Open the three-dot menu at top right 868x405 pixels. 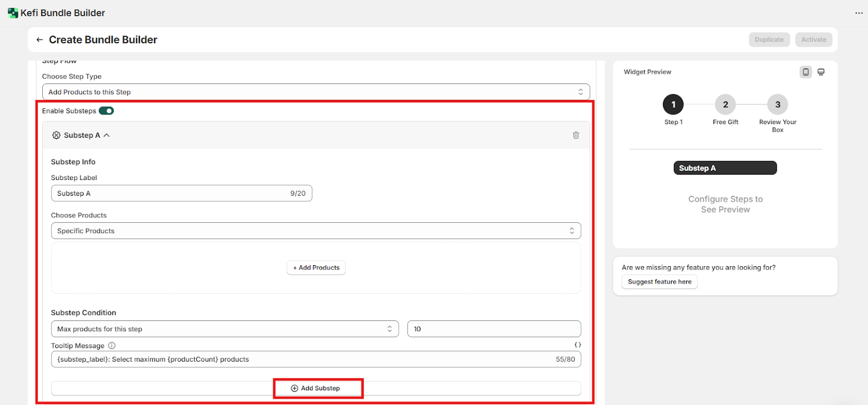point(859,13)
